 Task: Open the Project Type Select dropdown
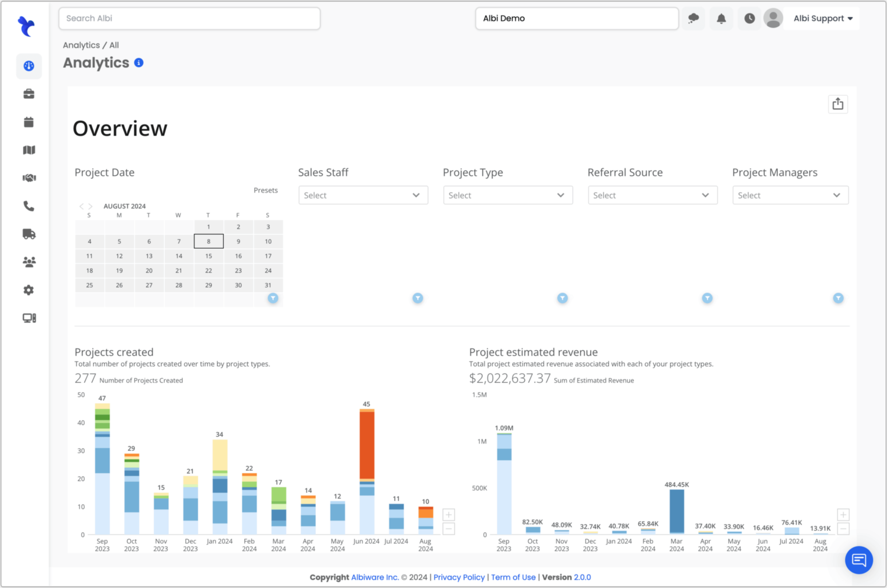(508, 195)
